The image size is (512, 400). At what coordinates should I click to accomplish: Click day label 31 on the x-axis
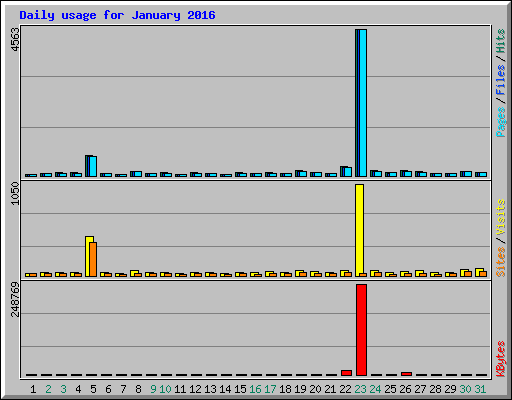[480, 389]
